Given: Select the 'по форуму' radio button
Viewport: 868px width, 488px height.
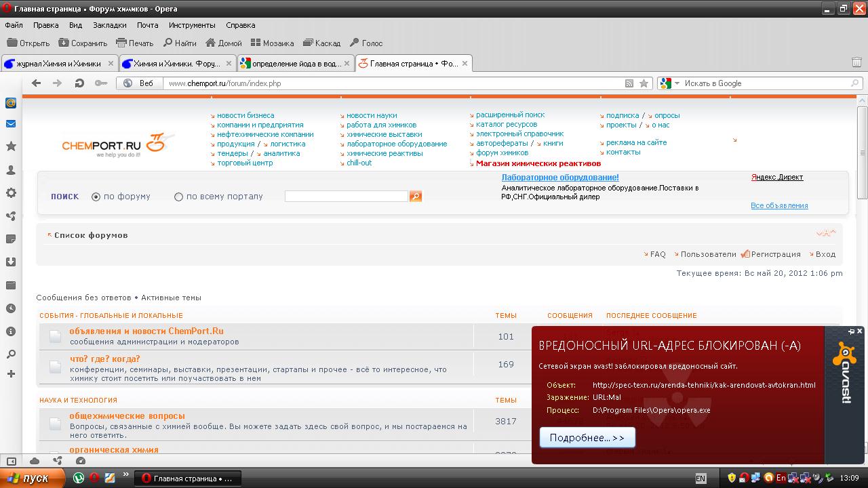Looking at the screenshot, I should (x=96, y=197).
